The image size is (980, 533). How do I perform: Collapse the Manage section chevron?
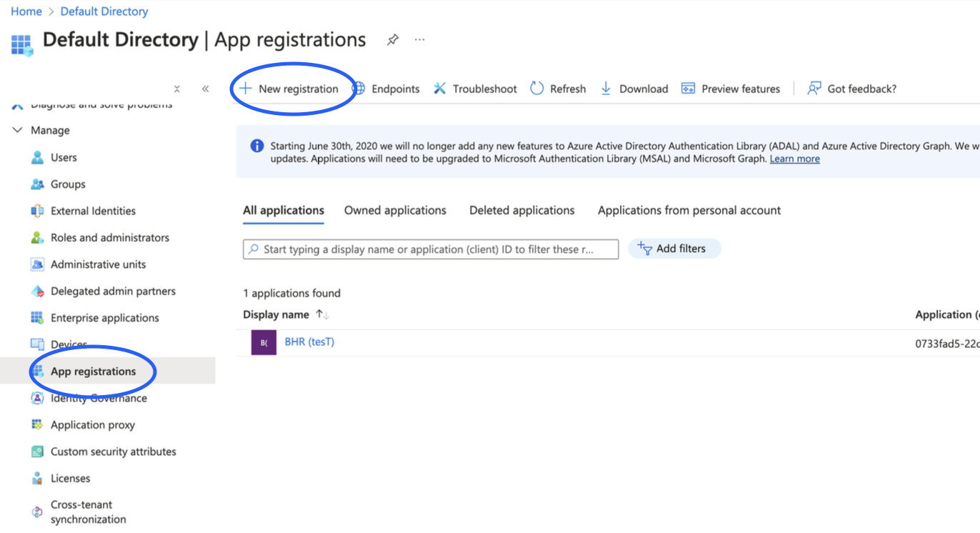pyautogui.click(x=18, y=130)
